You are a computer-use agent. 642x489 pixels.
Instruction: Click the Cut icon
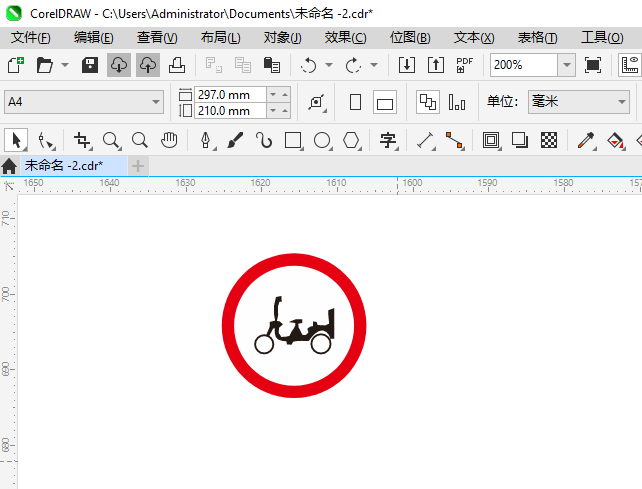click(x=213, y=65)
